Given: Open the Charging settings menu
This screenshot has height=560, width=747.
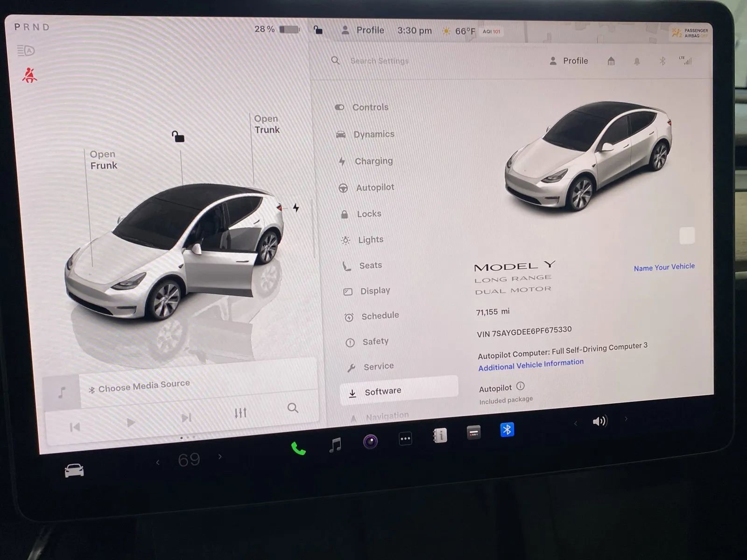Looking at the screenshot, I should click(366, 161).
